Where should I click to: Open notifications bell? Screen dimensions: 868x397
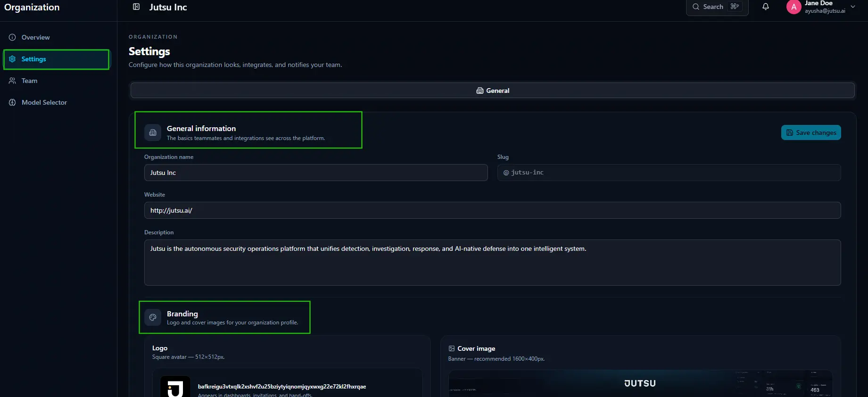766,7
